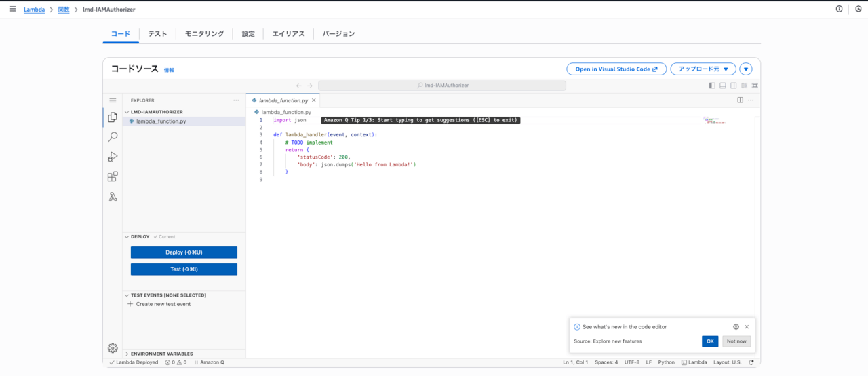Viewport: 868px width, 376px height.
Task: Open the アップロード元 dropdown
Action: (x=703, y=69)
